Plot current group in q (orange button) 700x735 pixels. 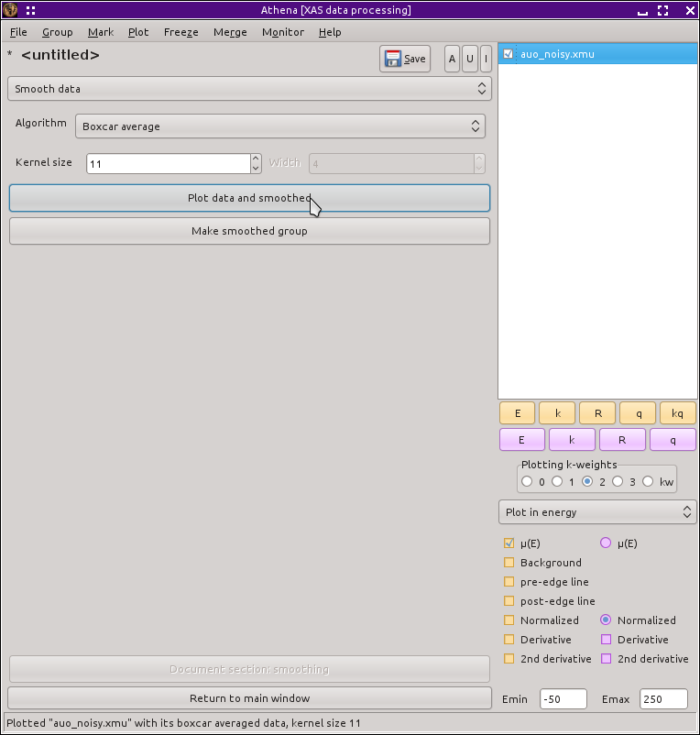coord(638,413)
